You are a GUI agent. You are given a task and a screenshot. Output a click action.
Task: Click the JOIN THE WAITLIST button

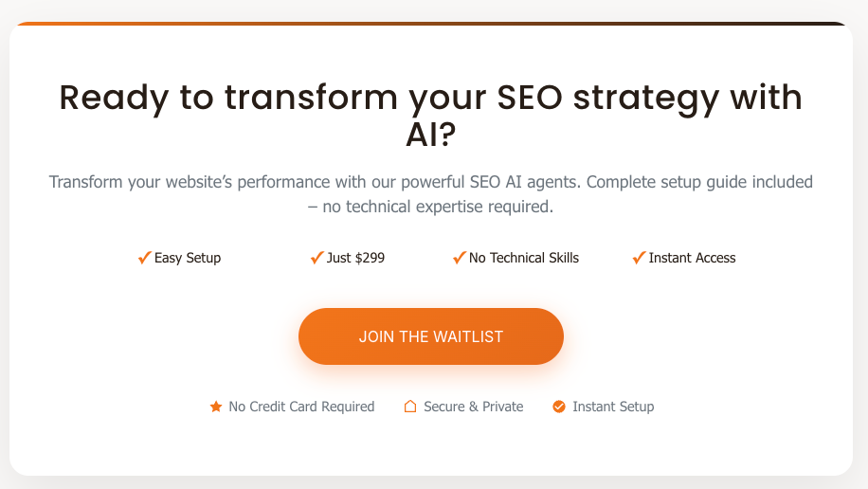[x=431, y=336]
